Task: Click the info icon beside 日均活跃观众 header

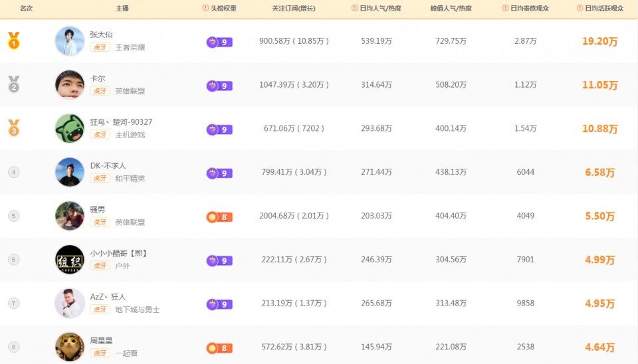Action: click(x=580, y=8)
